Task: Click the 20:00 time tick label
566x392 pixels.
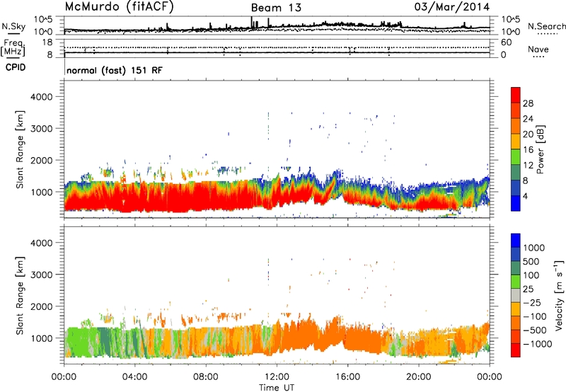Action: click(x=419, y=377)
